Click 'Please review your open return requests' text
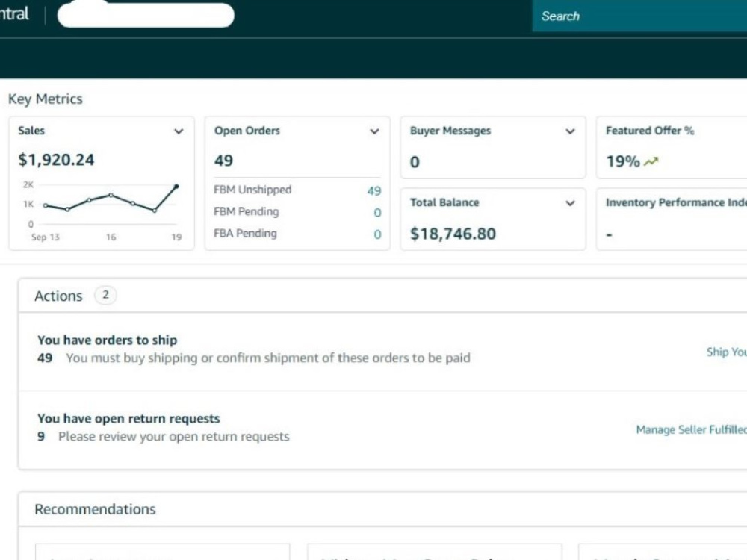The width and height of the screenshot is (747, 560). coord(174,436)
